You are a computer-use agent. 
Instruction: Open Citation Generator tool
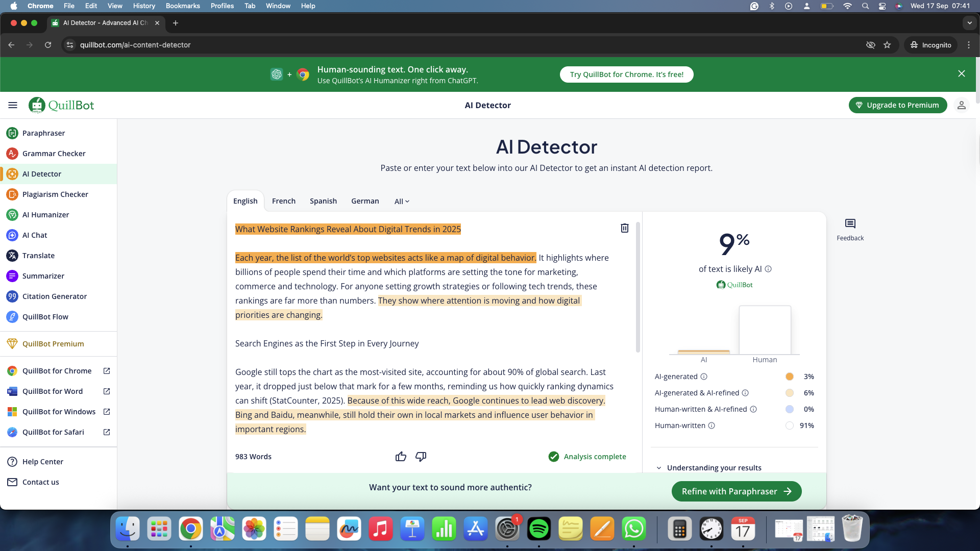pos(58,296)
